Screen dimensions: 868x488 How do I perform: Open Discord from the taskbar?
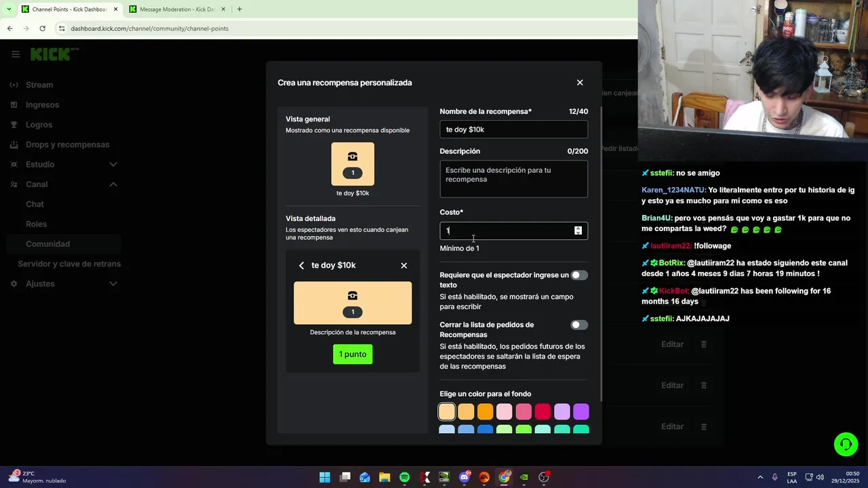(x=465, y=477)
